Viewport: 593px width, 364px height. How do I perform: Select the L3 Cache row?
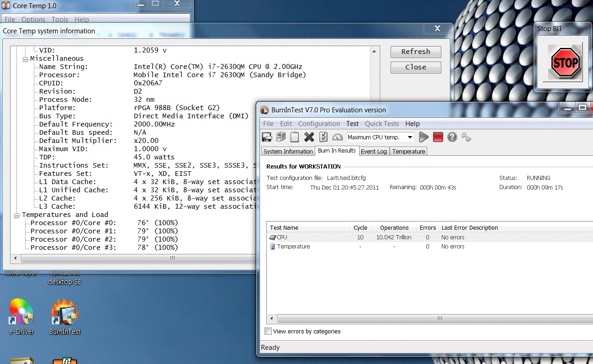coord(147,206)
